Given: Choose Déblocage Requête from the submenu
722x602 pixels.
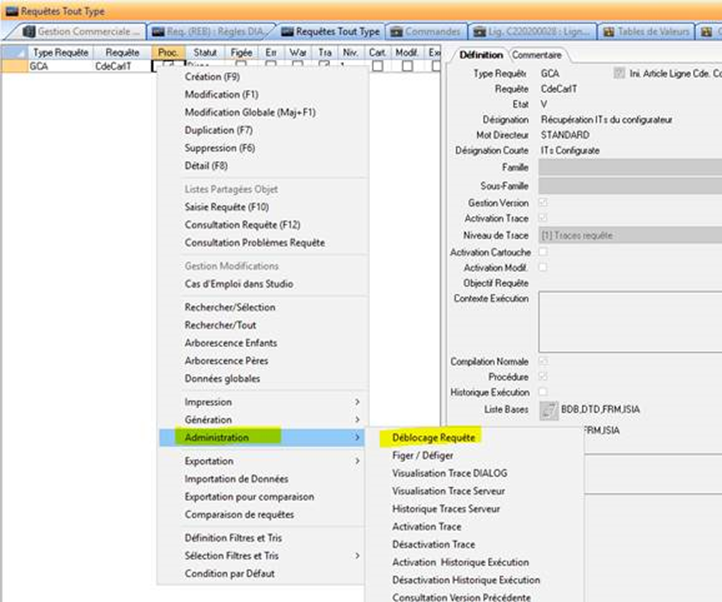Looking at the screenshot, I should [x=433, y=437].
